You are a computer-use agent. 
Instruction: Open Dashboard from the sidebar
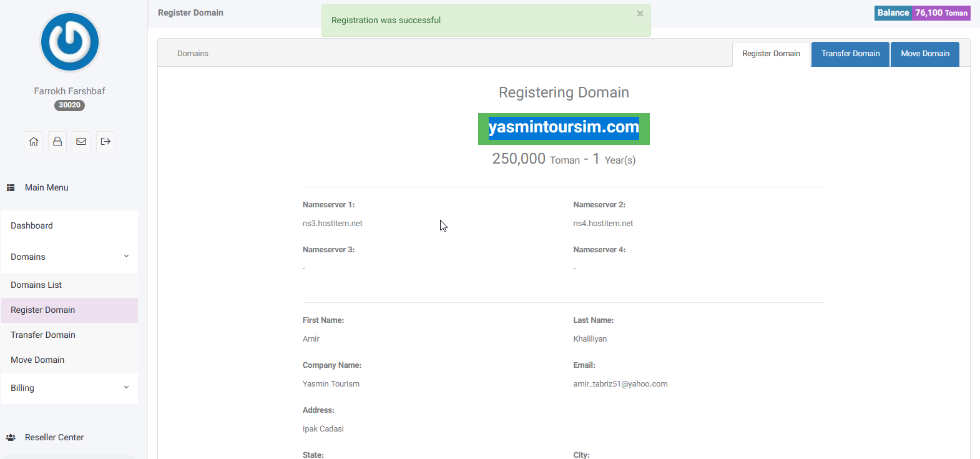pos(32,225)
